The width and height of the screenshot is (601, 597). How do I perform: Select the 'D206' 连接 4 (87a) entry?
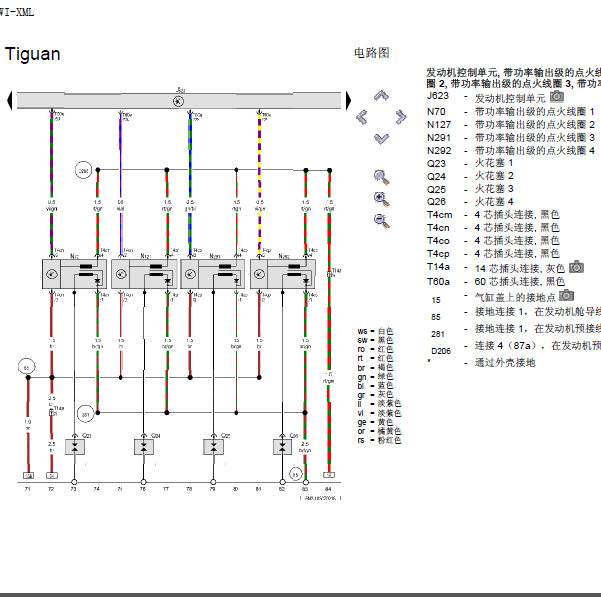tap(516, 347)
